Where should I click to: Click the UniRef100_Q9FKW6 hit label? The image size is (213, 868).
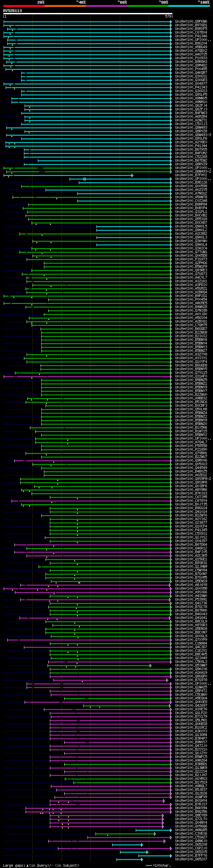[191, 22]
